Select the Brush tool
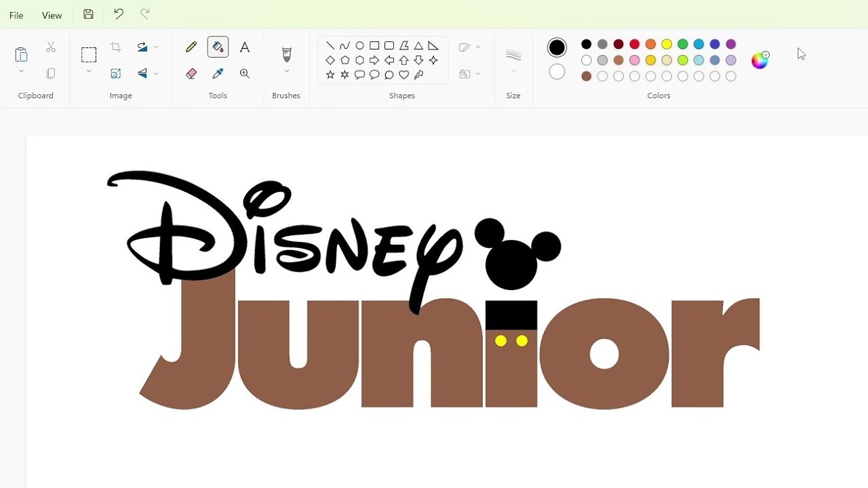Screen dimensions: 868x488 [x=286, y=54]
